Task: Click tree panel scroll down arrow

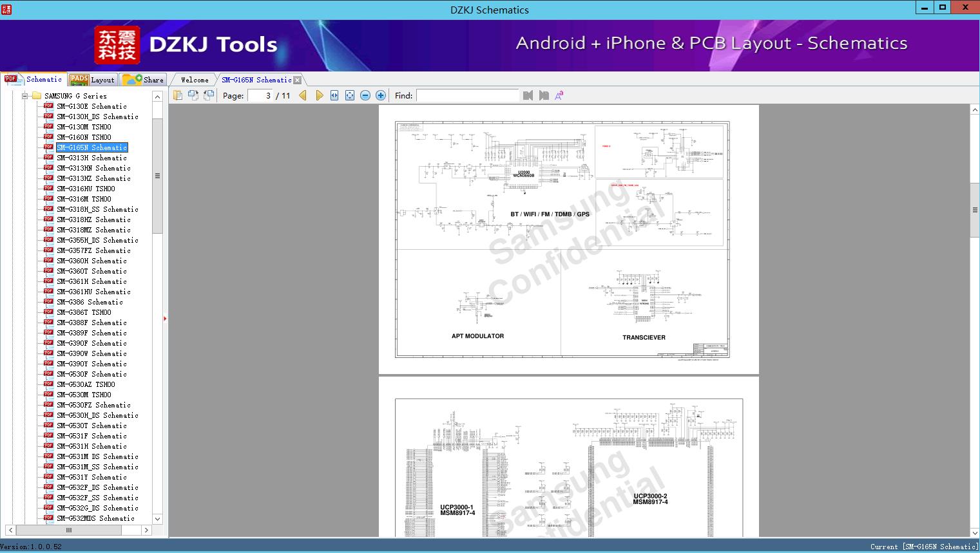Action: [157, 519]
